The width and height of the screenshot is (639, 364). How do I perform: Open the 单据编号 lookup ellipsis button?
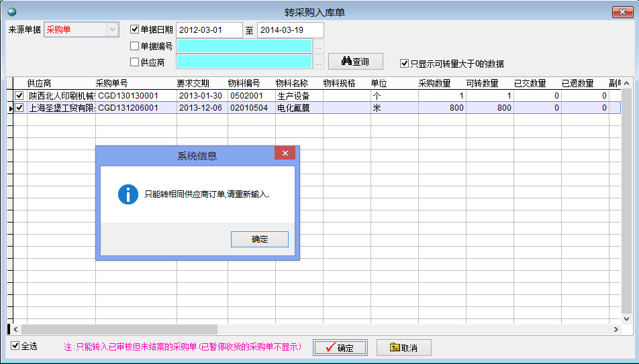(x=319, y=46)
